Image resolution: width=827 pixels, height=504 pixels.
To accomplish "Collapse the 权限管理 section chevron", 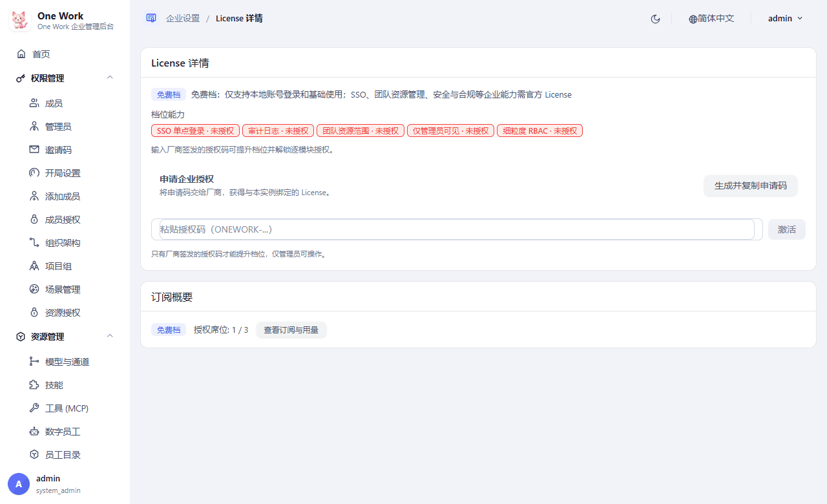I will [x=110, y=78].
